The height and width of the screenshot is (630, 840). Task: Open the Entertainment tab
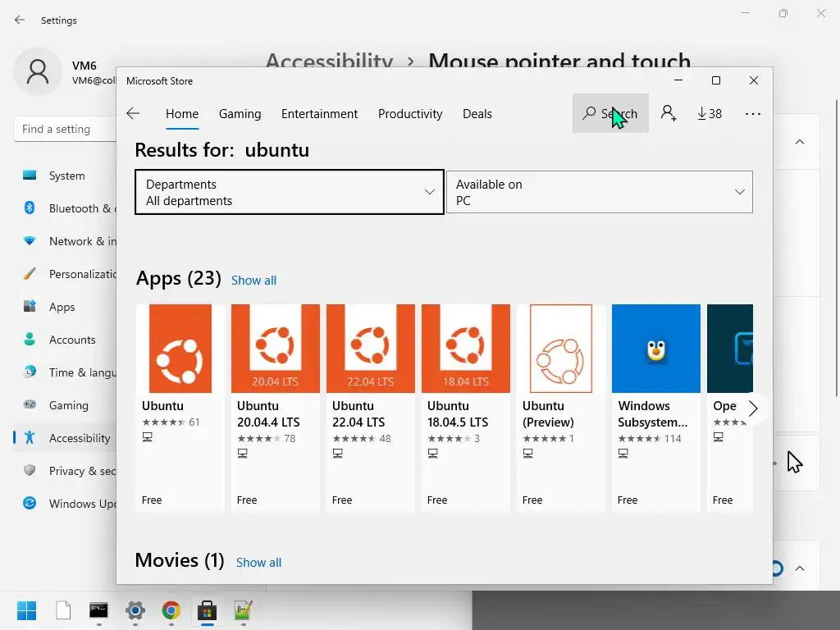pyautogui.click(x=319, y=113)
